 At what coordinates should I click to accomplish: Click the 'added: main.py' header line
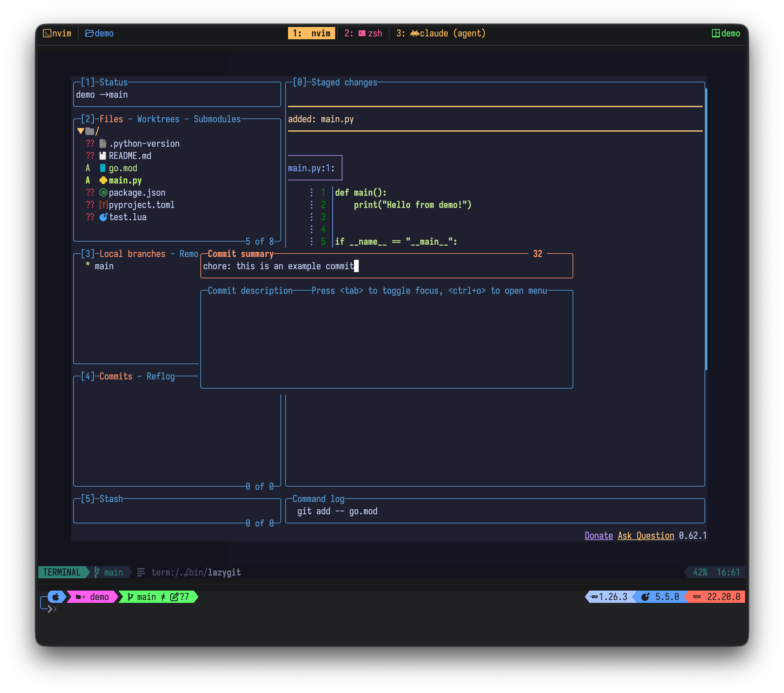point(321,119)
